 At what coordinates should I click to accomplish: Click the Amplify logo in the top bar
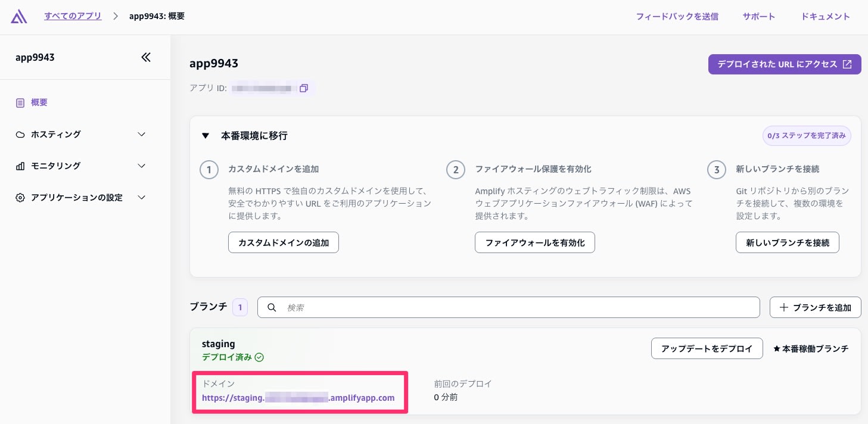[x=18, y=17]
